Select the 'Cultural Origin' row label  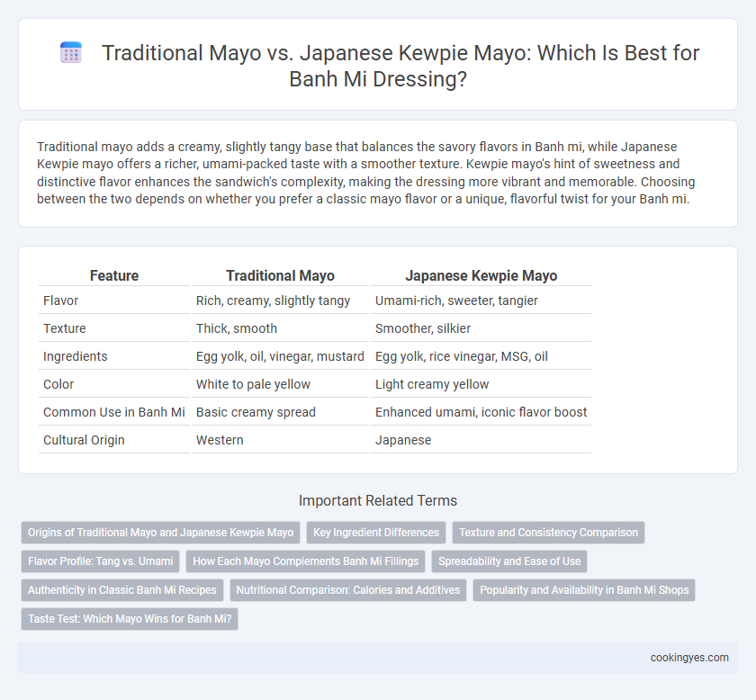[x=84, y=440]
